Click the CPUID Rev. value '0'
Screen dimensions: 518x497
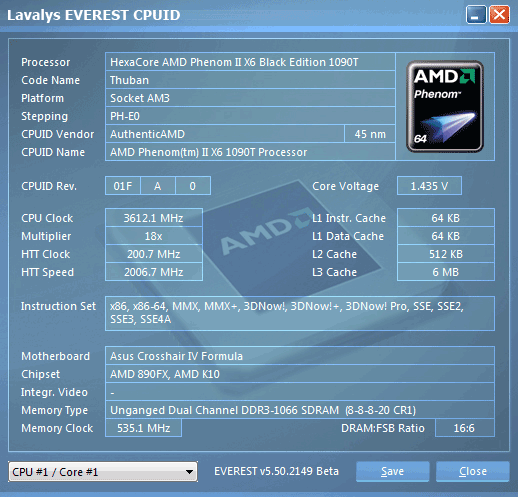[x=193, y=186]
